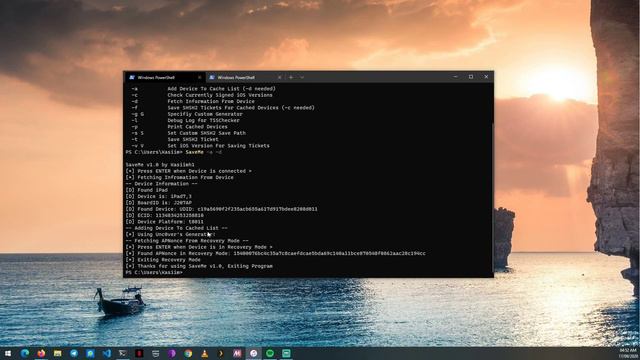Click '-- Adding Device To Cached List --' text
This screenshot has height=360, width=640.
177,228
